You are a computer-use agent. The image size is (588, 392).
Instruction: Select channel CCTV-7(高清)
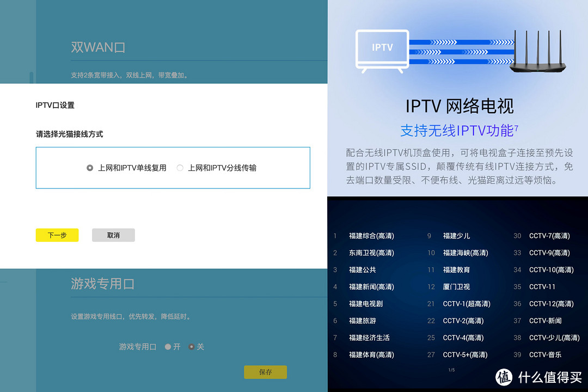pyautogui.click(x=550, y=236)
